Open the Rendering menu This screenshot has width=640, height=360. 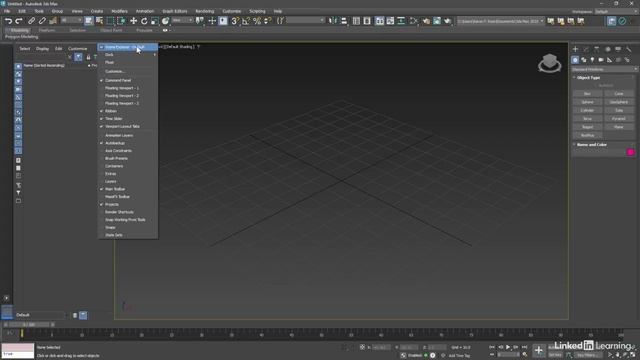pos(204,11)
